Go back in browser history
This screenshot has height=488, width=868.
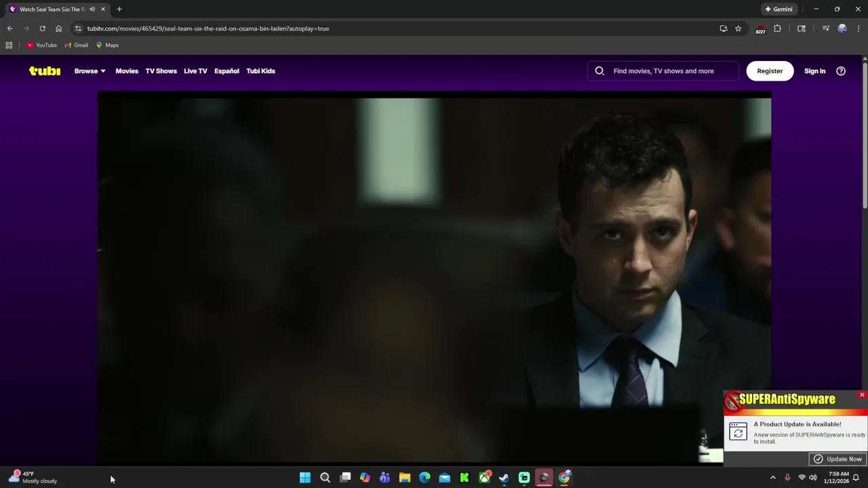[9, 28]
